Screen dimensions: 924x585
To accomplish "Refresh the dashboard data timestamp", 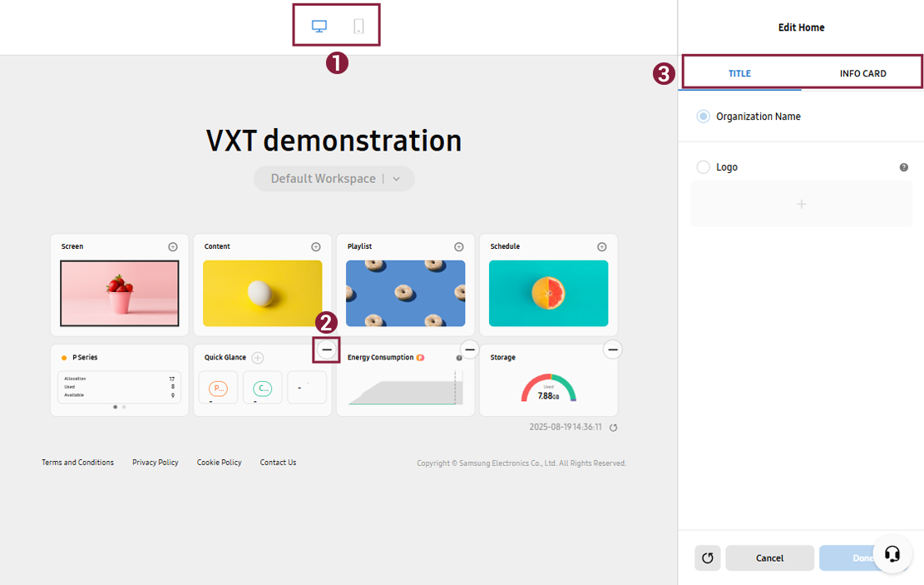I will click(613, 426).
